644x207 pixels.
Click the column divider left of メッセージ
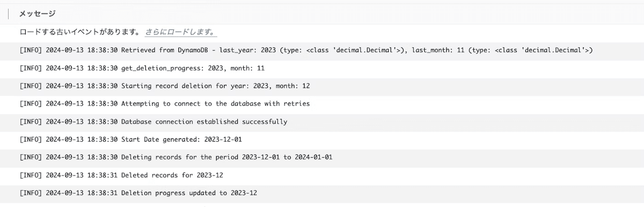8,14
